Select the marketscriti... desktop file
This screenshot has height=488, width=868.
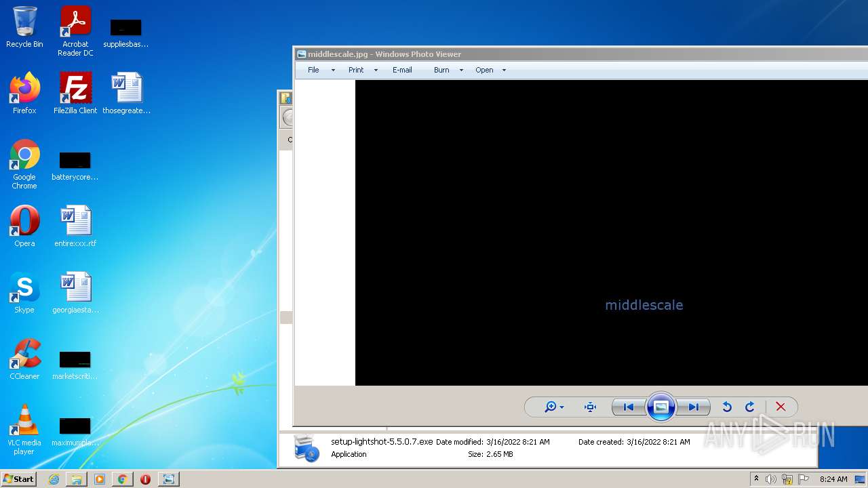click(75, 365)
